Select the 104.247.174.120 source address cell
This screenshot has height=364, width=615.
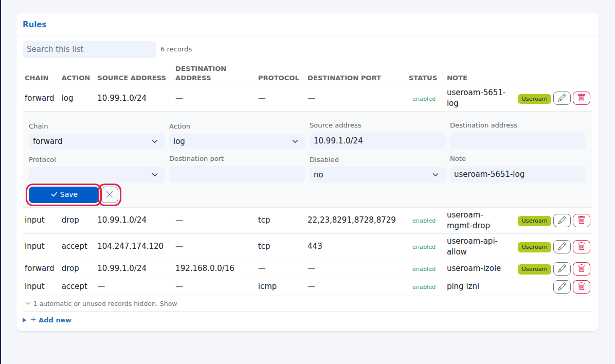130,246
